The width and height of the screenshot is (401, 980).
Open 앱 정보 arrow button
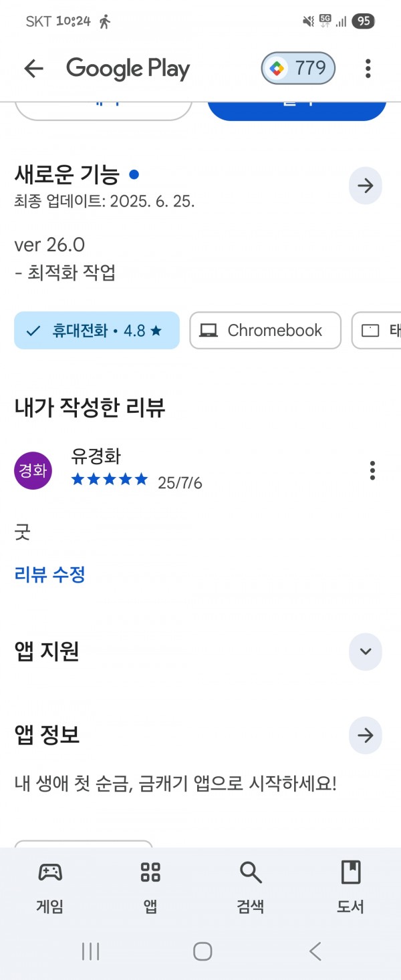366,736
